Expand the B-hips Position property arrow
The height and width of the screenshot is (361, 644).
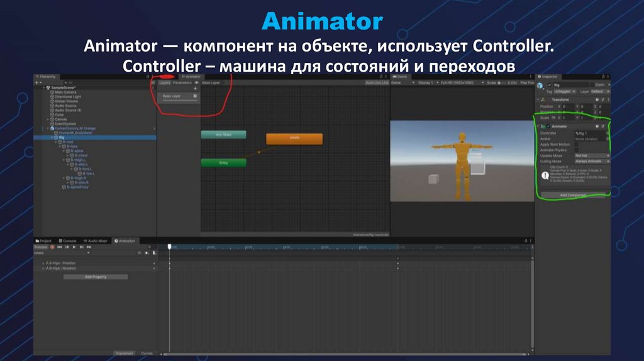[43, 264]
